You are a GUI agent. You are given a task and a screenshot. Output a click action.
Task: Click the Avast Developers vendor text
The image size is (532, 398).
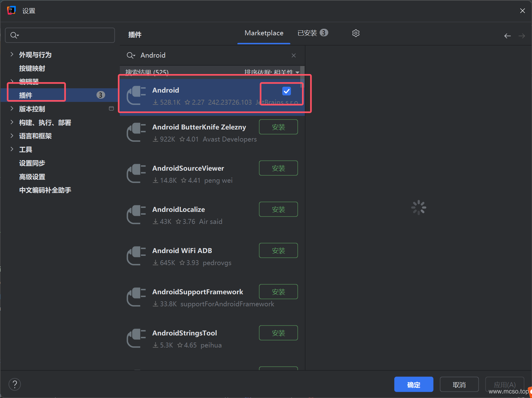click(230, 139)
